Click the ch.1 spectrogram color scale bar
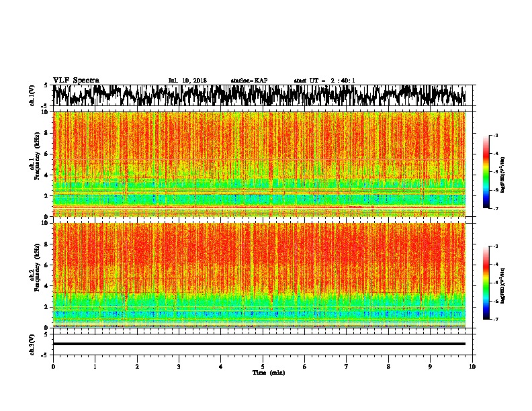532x411 pixels. [486, 172]
